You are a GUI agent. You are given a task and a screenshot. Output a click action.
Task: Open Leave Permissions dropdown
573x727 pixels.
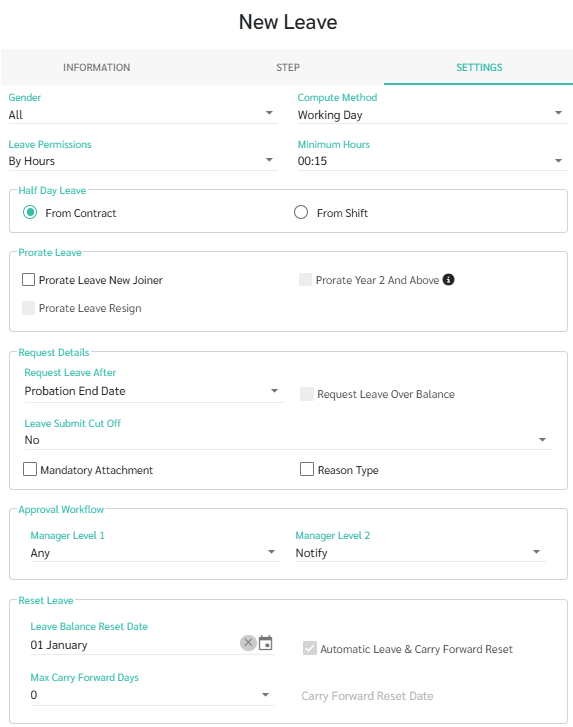(143, 161)
